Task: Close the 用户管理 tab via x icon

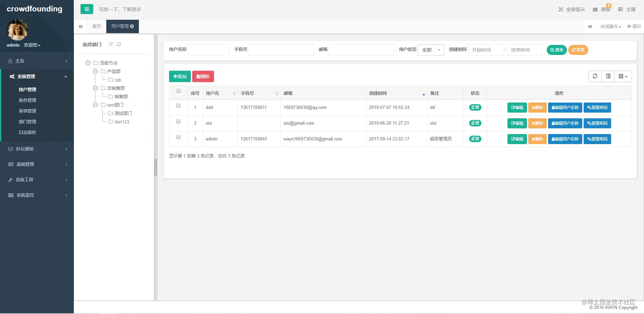Action: tap(132, 26)
